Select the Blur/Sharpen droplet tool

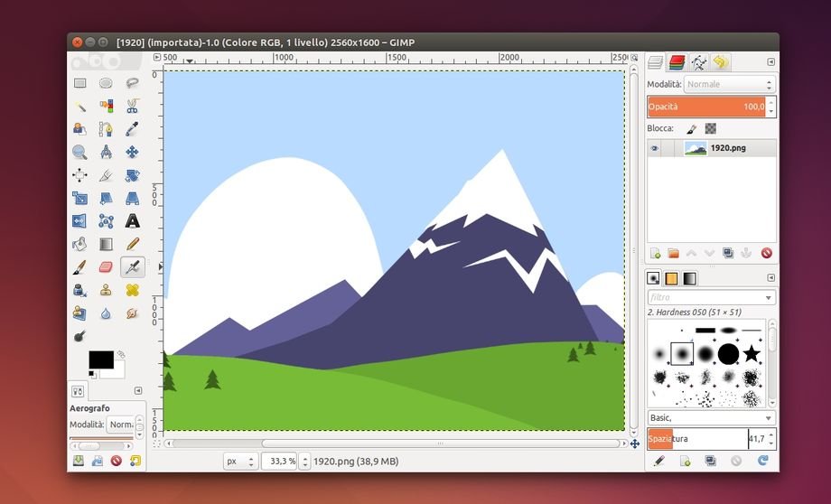click(106, 313)
